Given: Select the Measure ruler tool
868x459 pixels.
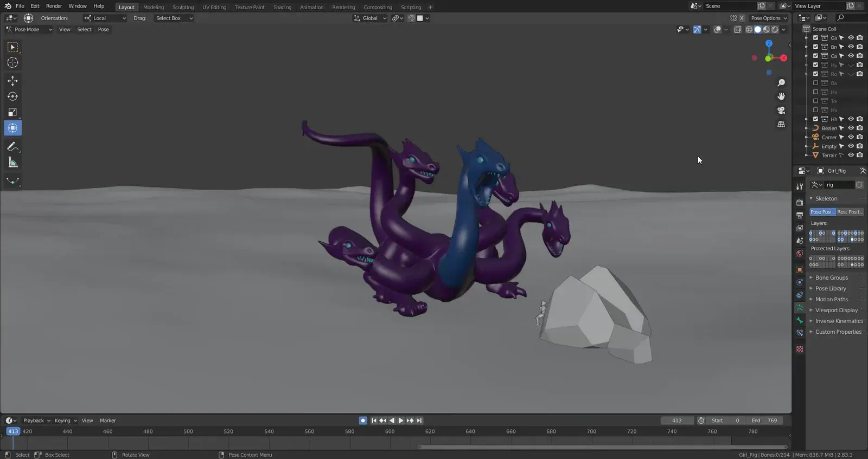Looking at the screenshot, I should [x=12, y=163].
